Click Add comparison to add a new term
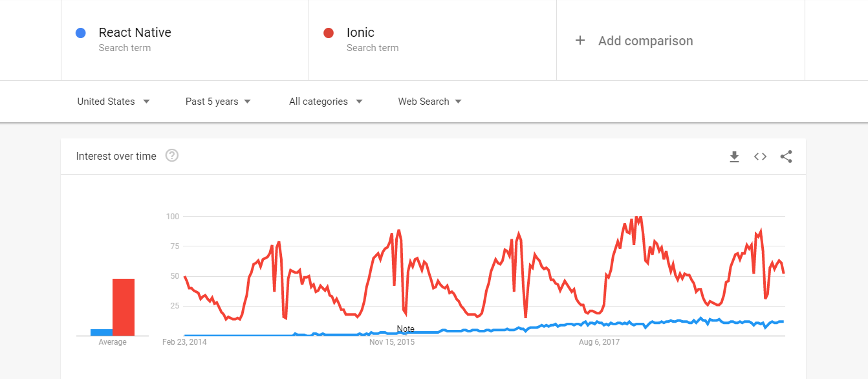This screenshot has width=868, height=379. (x=645, y=40)
